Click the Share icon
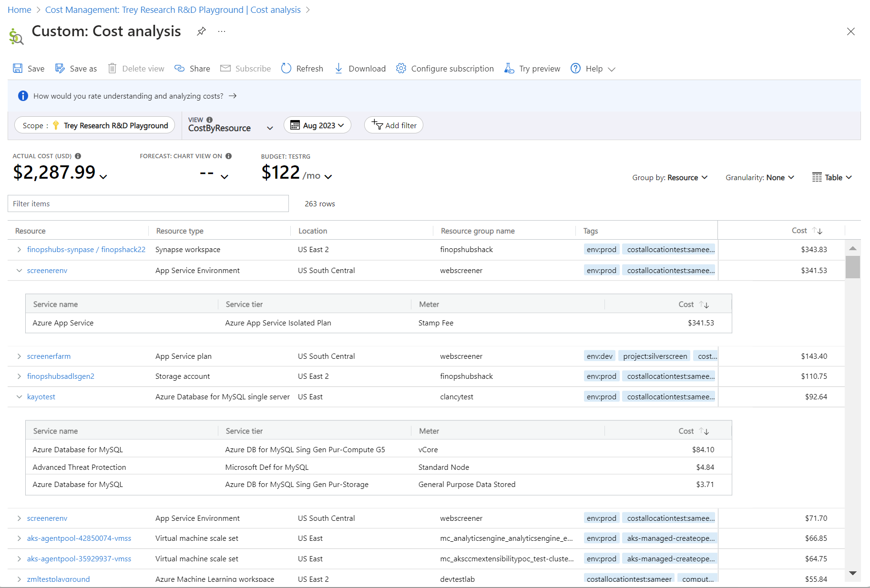 (x=180, y=69)
